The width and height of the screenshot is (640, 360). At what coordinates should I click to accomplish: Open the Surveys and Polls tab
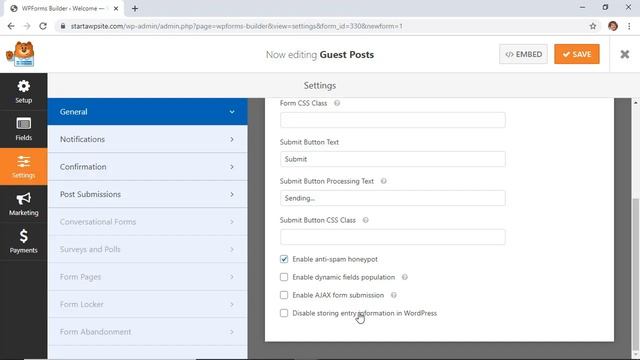(x=147, y=249)
